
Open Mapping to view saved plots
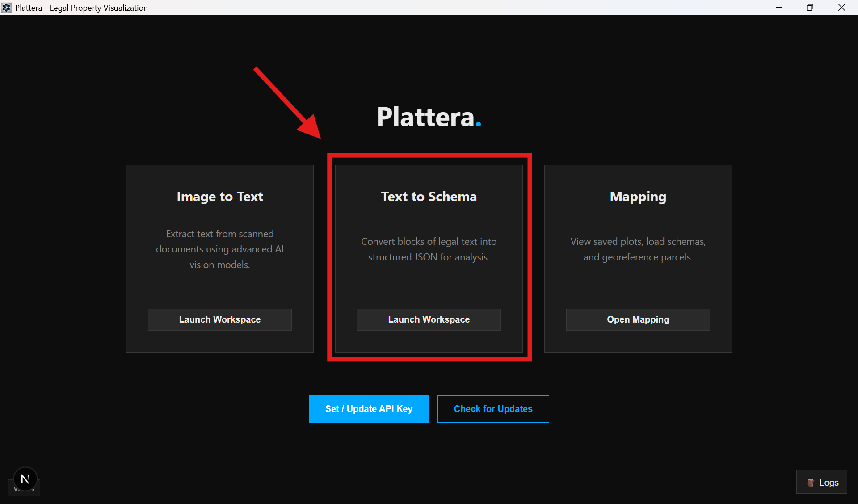tap(638, 319)
